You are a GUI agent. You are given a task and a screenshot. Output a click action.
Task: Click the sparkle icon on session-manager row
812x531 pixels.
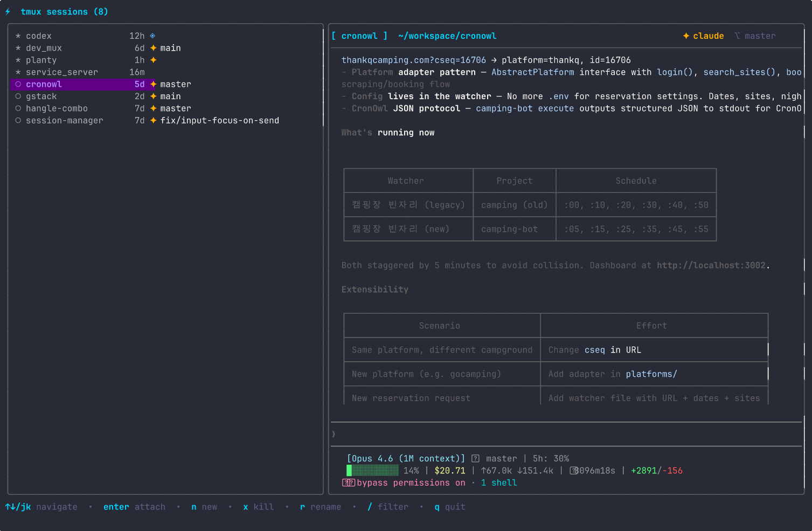click(x=153, y=121)
